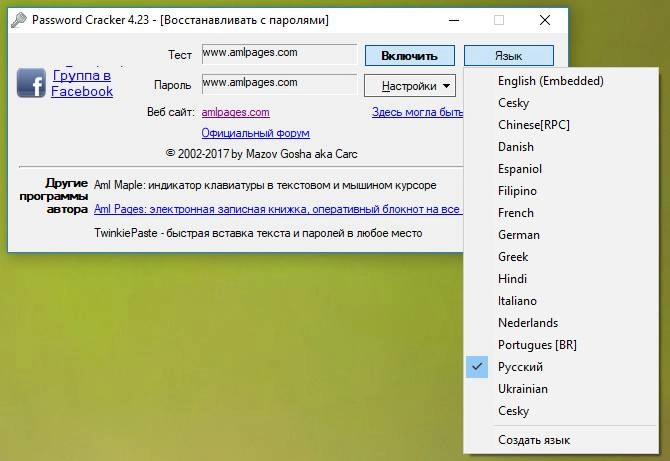Viewport: 670px width, 461px height.
Task: Select Hindi language
Action: point(561,279)
